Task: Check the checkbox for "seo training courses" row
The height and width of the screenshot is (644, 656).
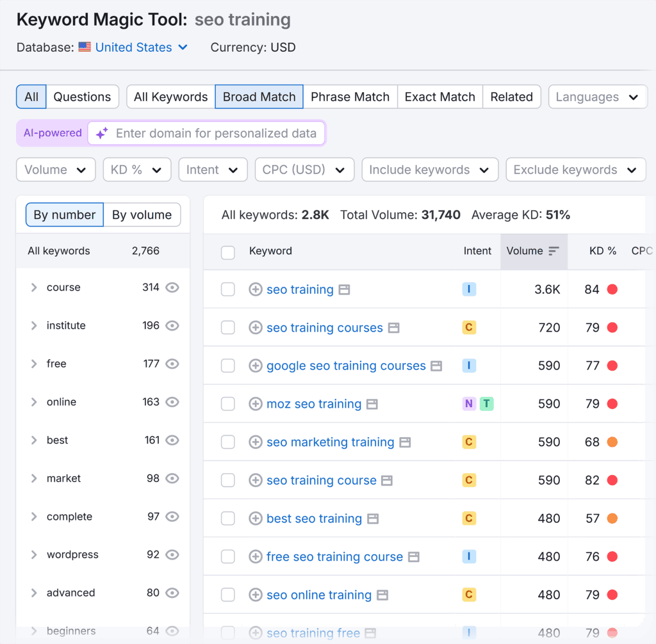Action: pos(228,327)
